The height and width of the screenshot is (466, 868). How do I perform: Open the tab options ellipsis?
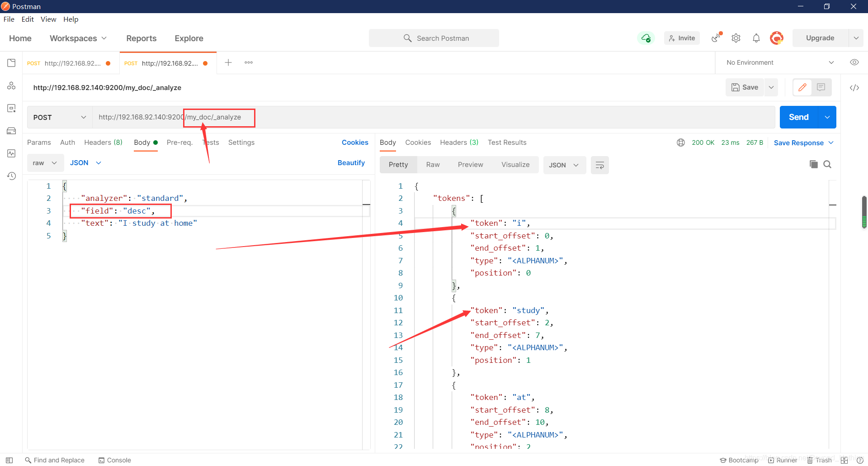point(249,62)
